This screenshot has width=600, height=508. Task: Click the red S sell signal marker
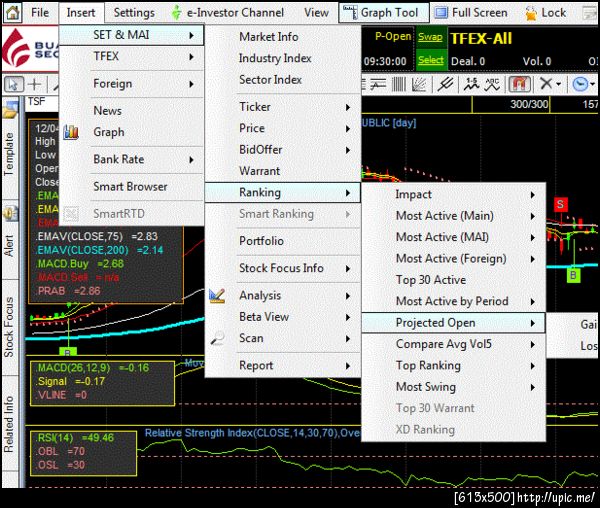tap(560, 204)
